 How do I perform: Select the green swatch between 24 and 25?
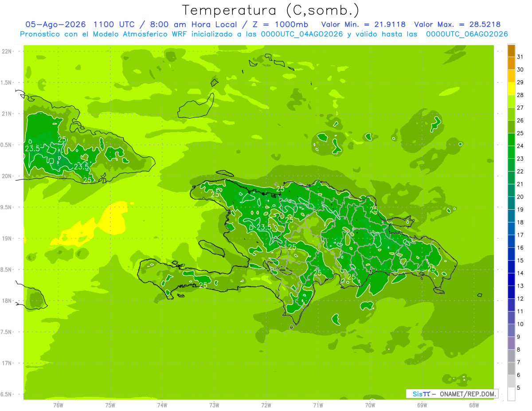[x=511, y=140]
